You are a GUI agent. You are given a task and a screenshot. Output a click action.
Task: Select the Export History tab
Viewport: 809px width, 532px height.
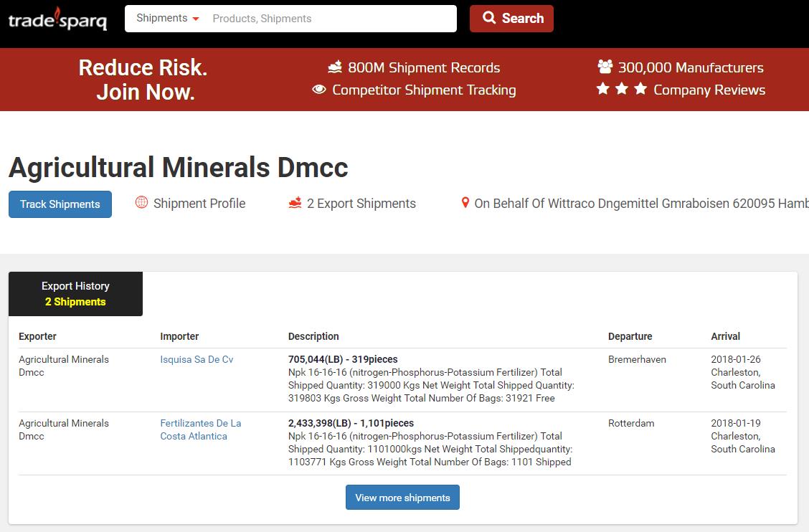[75, 294]
